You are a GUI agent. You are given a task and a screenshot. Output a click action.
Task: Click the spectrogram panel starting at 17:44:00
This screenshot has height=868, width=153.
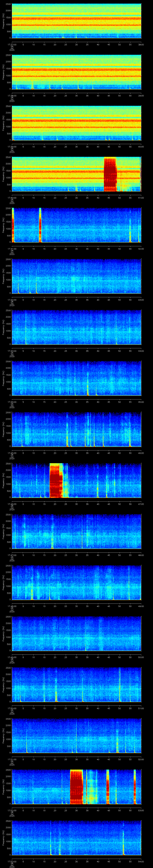(76, 378)
